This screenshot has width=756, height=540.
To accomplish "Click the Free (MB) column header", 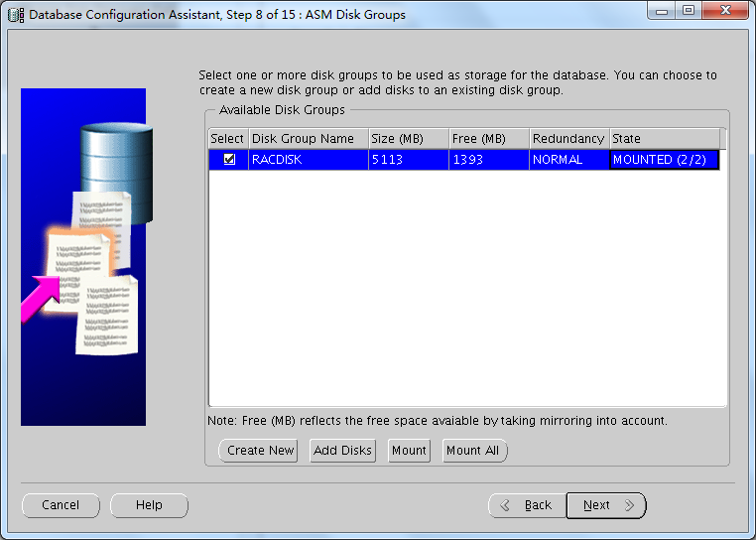I will tap(489, 139).
